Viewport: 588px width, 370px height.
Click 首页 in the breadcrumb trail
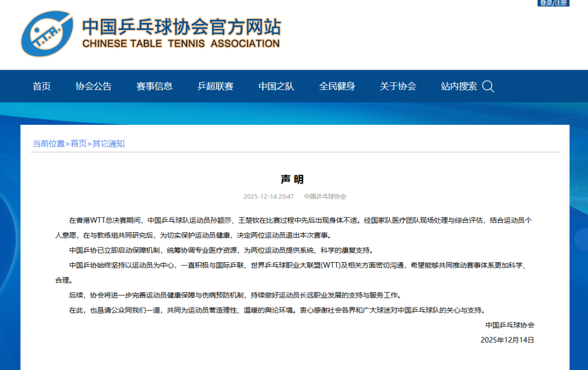point(78,143)
